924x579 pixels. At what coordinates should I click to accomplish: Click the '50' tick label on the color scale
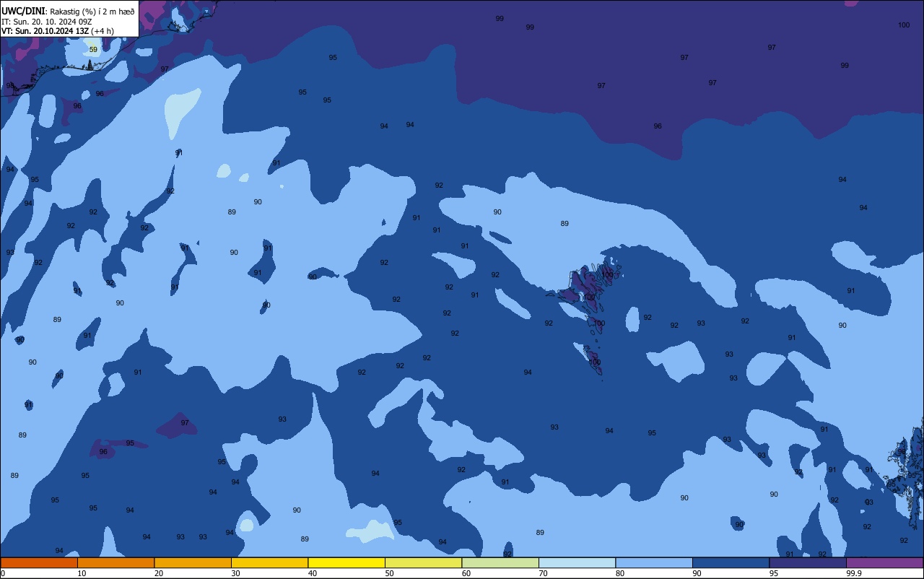[x=389, y=573]
